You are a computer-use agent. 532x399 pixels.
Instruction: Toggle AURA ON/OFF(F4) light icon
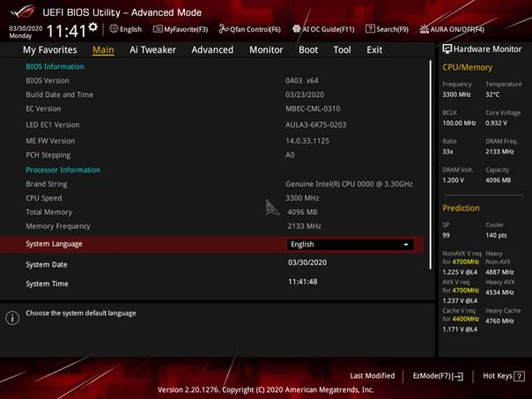click(x=425, y=29)
